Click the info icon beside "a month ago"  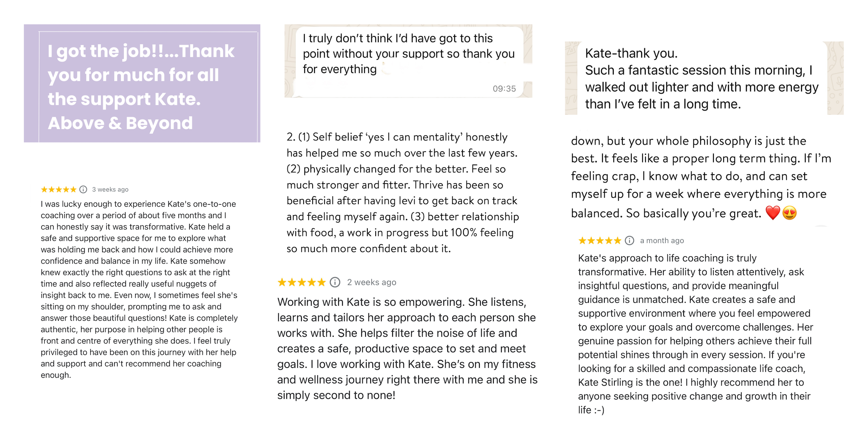coord(629,240)
